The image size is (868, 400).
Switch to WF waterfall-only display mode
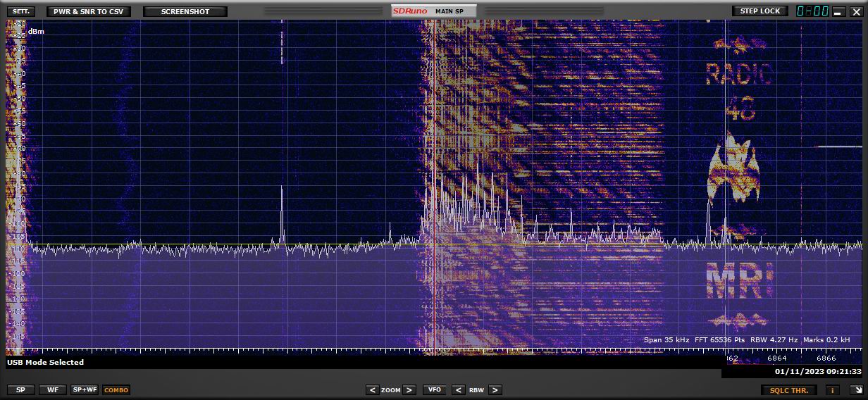point(53,389)
